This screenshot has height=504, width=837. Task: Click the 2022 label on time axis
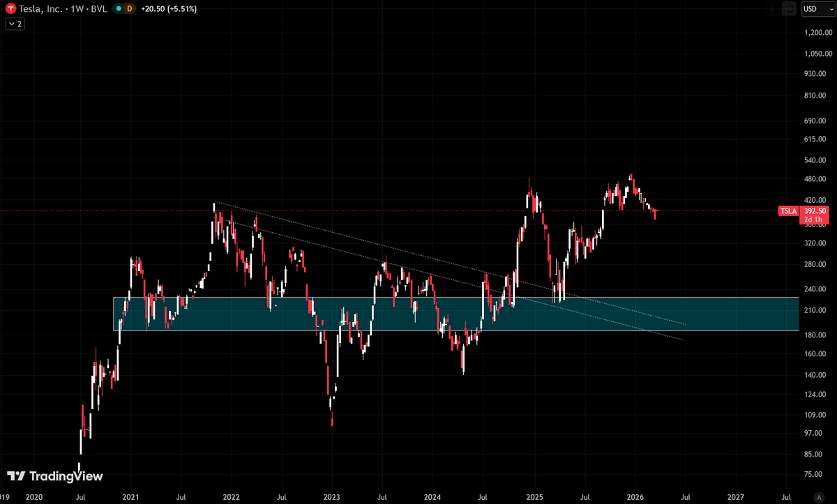[231, 498]
